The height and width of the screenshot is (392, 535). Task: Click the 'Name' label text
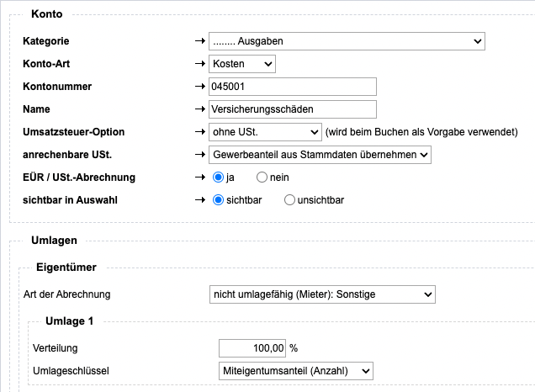(36, 109)
